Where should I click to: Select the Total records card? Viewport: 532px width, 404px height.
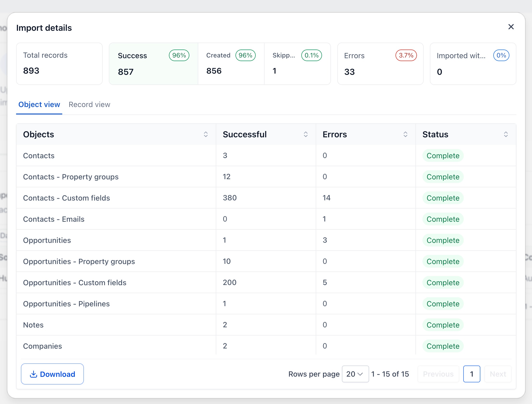click(59, 64)
